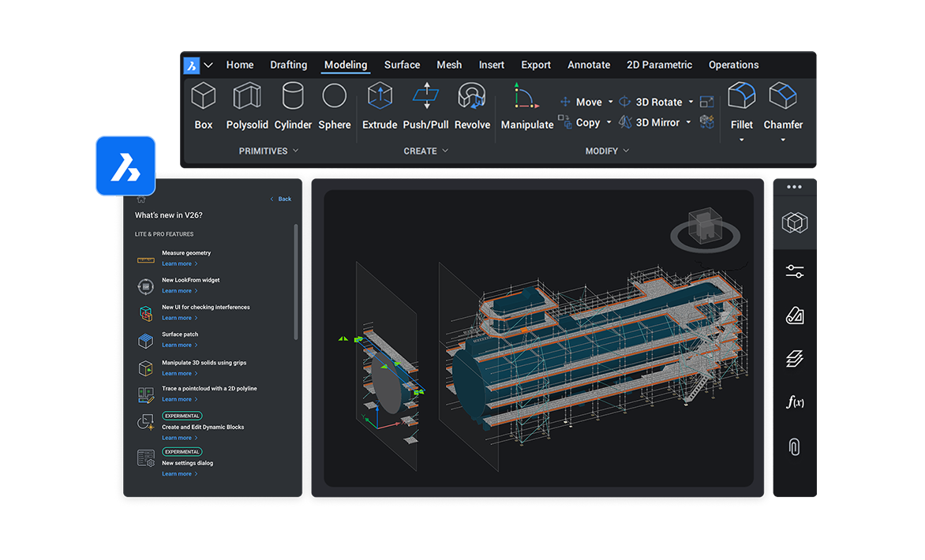925x560 pixels.
Task: Select the Sphere primitive tool
Action: click(334, 106)
